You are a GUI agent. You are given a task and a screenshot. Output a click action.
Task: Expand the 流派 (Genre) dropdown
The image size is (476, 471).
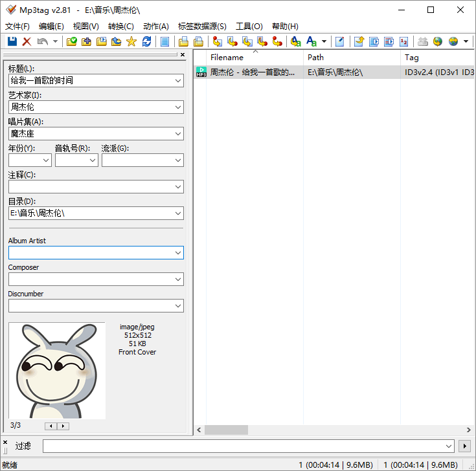click(x=178, y=160)
